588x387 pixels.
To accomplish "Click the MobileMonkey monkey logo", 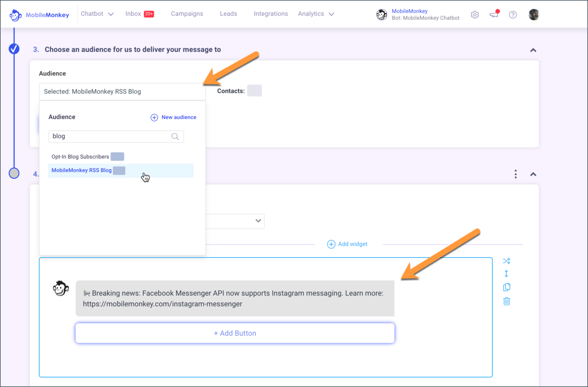I will tap(15, 15).
